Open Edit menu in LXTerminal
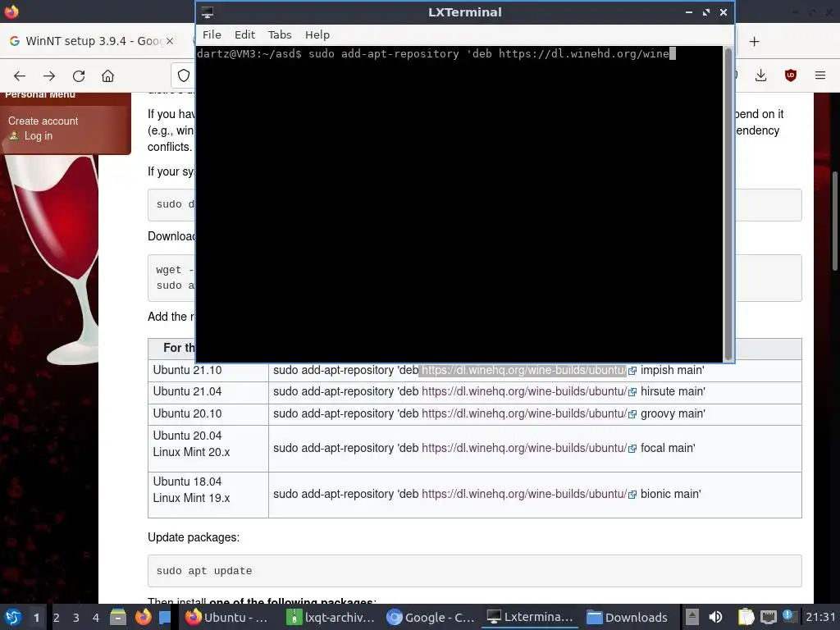 (244, 34)
